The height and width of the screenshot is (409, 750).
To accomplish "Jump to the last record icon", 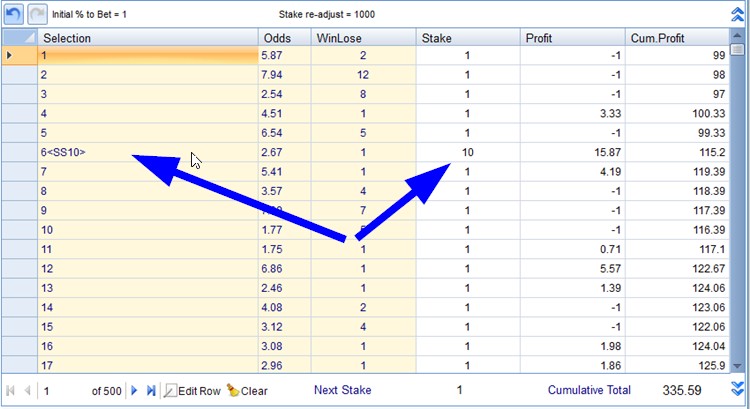I will coord(151,391).
